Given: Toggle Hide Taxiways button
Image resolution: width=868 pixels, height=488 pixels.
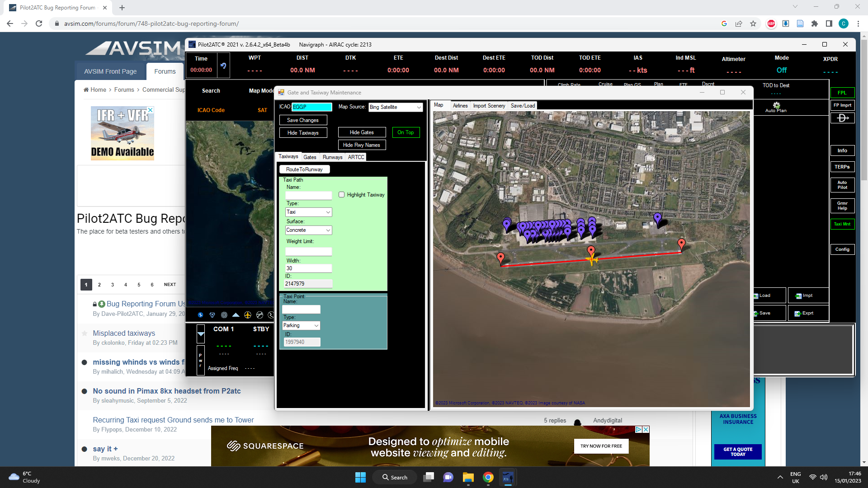Looking at the screenshot, I should pyautogui.click(x=303, y=133).
